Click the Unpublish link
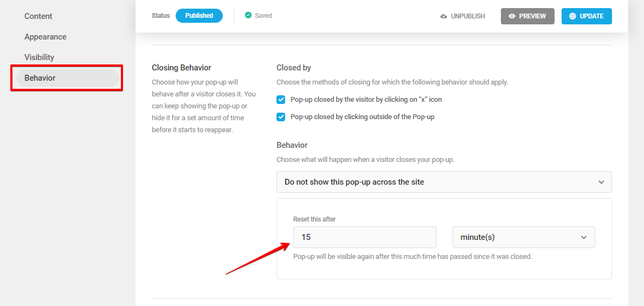644x306 pixels. pos(463,16)
